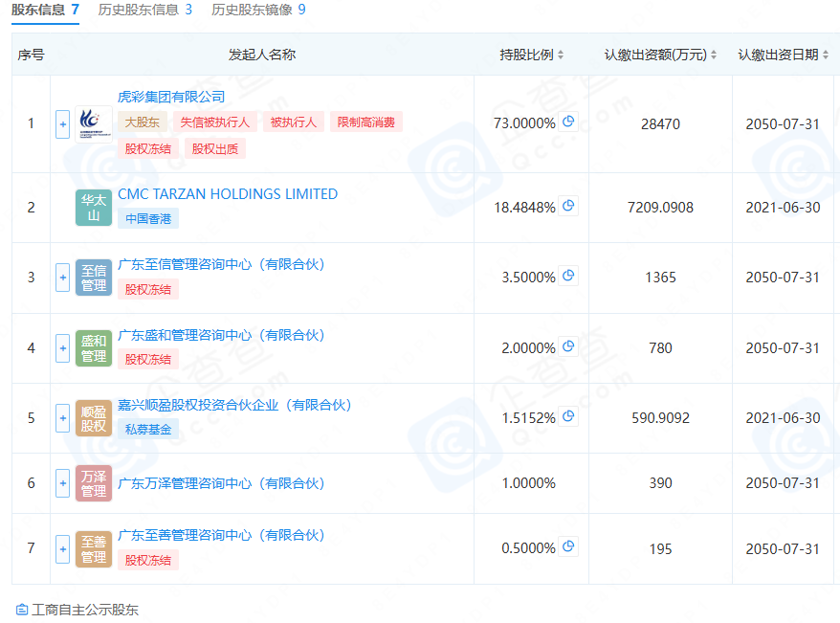Click the 华太山 avatar icon

tap(94, 208)
